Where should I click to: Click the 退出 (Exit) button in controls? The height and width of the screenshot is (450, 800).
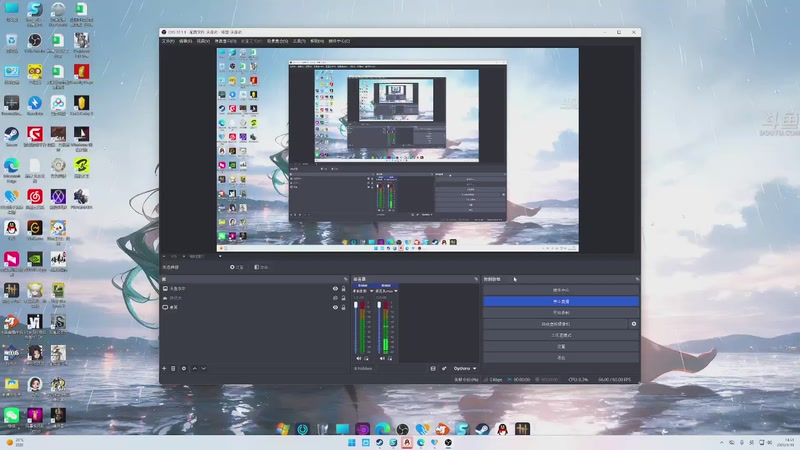tap(560, 357)
